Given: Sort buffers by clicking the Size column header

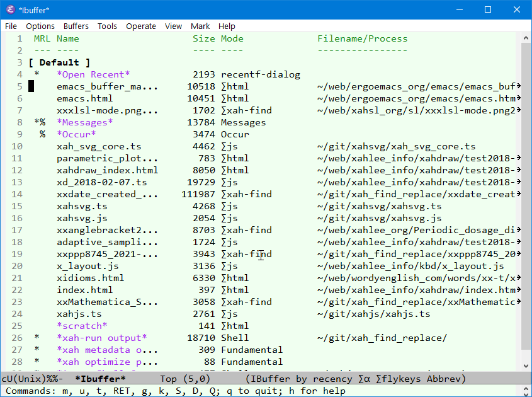Looking at the screenshot, I should pos(203,38).
